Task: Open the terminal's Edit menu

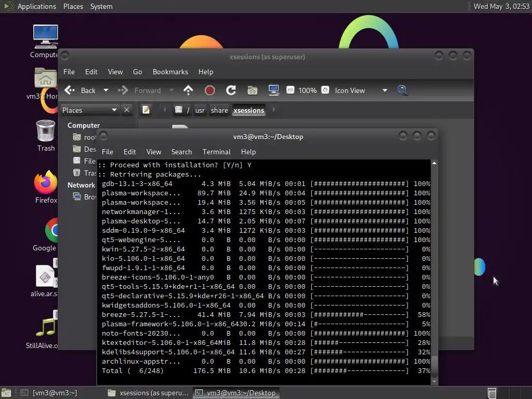Action: pos(129,152)
